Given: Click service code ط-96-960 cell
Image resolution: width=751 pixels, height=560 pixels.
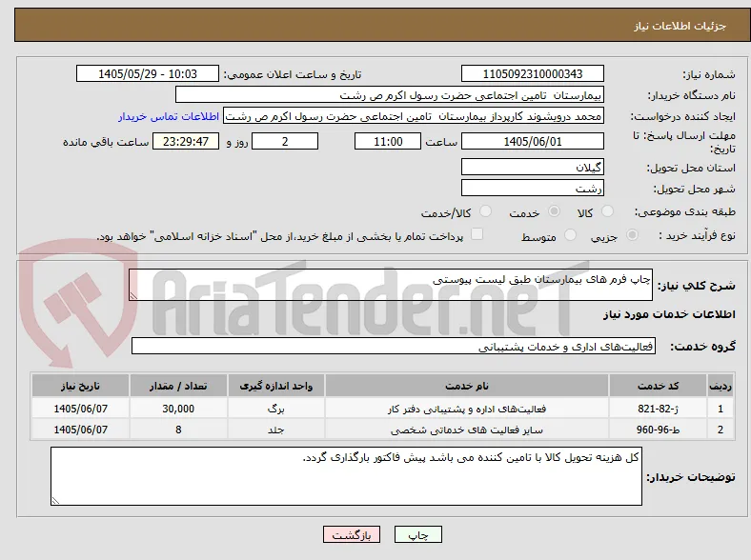Looking at the screenshot, I should [659, 430].
